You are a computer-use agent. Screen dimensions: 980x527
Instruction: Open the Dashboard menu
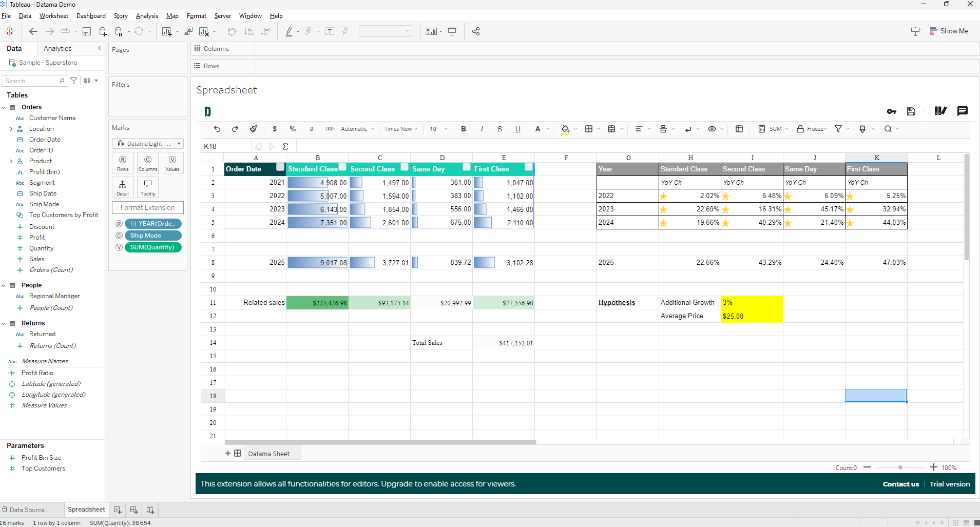91,16
